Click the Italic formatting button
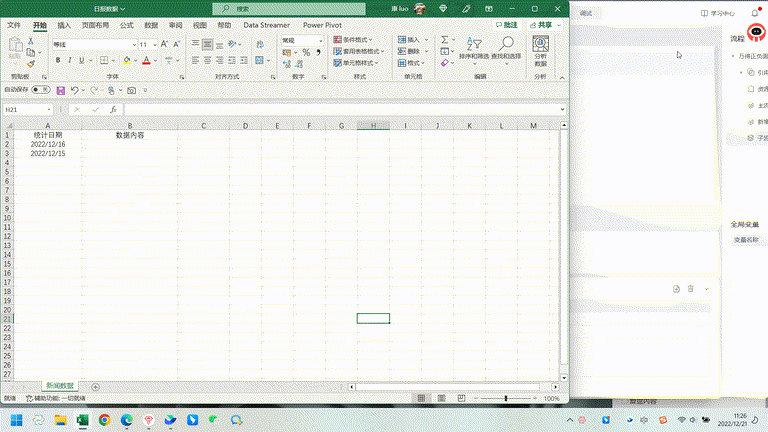The image size is (768, 432). pyautogui.click(x=70, y=60)
